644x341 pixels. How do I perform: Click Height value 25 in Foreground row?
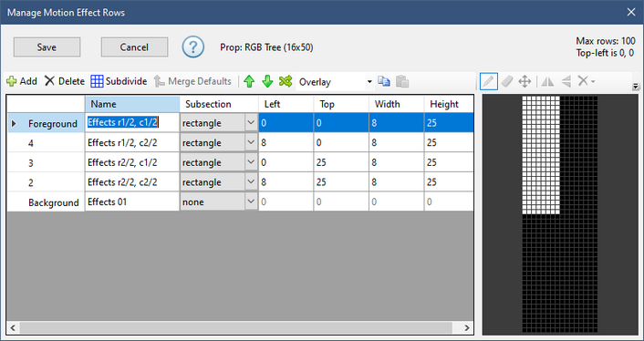click(449, 123)
